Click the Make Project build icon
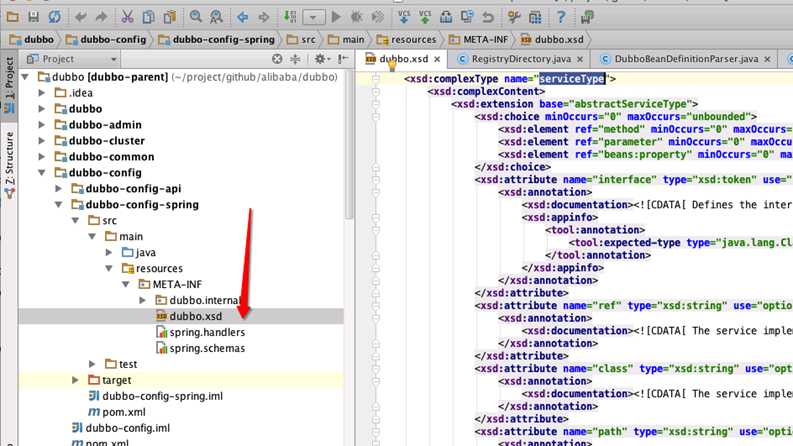Screen dimensions: 793x446 point(289,17)
